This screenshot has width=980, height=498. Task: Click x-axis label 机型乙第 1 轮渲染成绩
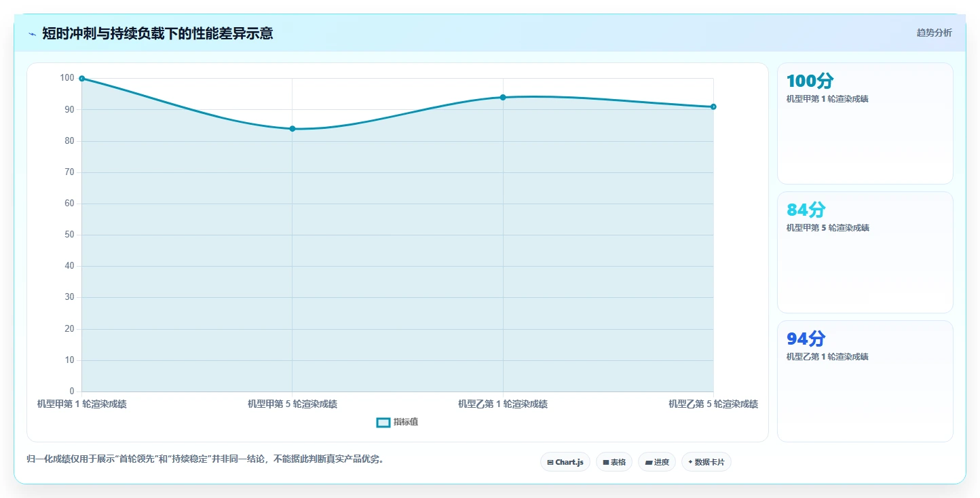click(x=503, y=404)
